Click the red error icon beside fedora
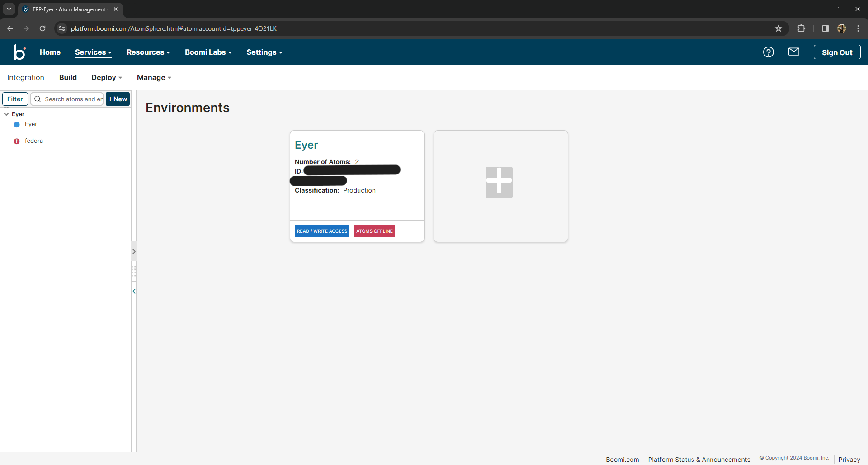The image size is (868, 465). click(x=17, y=141)
